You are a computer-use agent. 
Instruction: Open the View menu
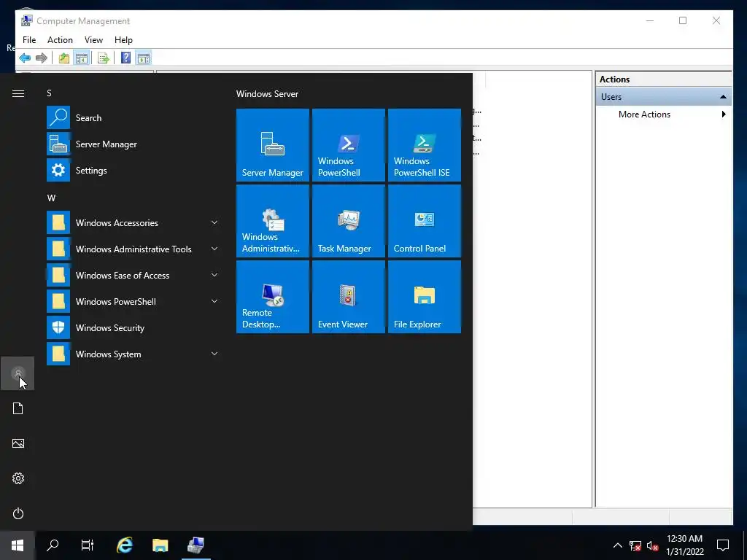tap(93, 40)
